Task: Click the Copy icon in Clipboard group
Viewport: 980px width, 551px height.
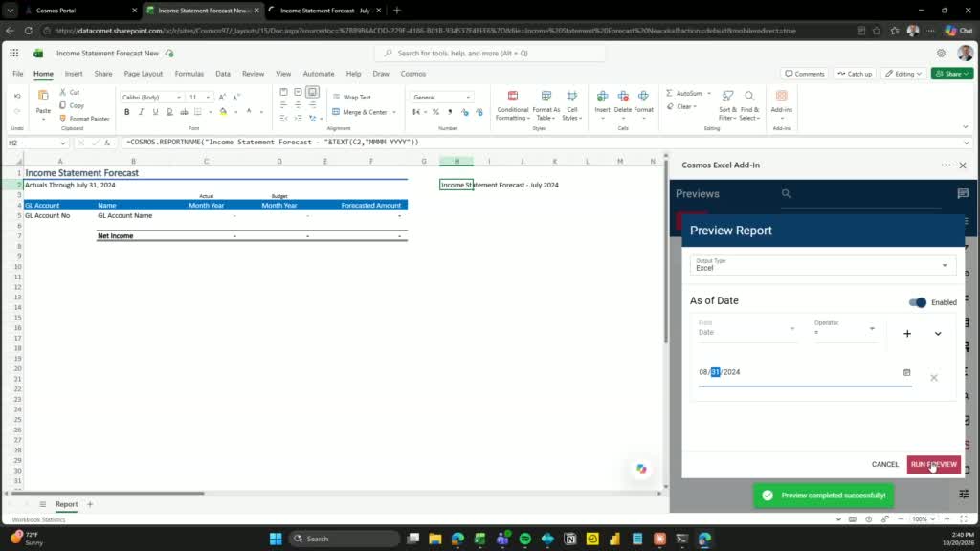Action: (x=62, y=105)
